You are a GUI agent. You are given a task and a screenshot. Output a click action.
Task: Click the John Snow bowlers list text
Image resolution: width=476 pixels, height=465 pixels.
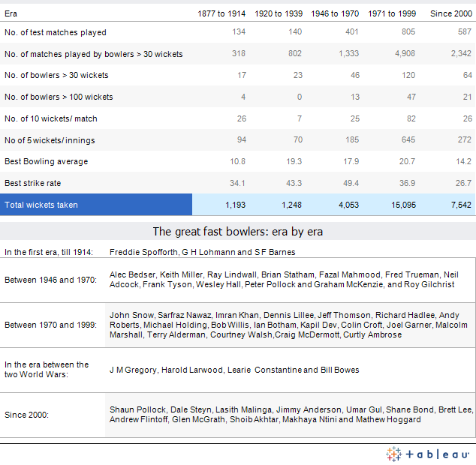pyautogui.click(x=288, y=325)
